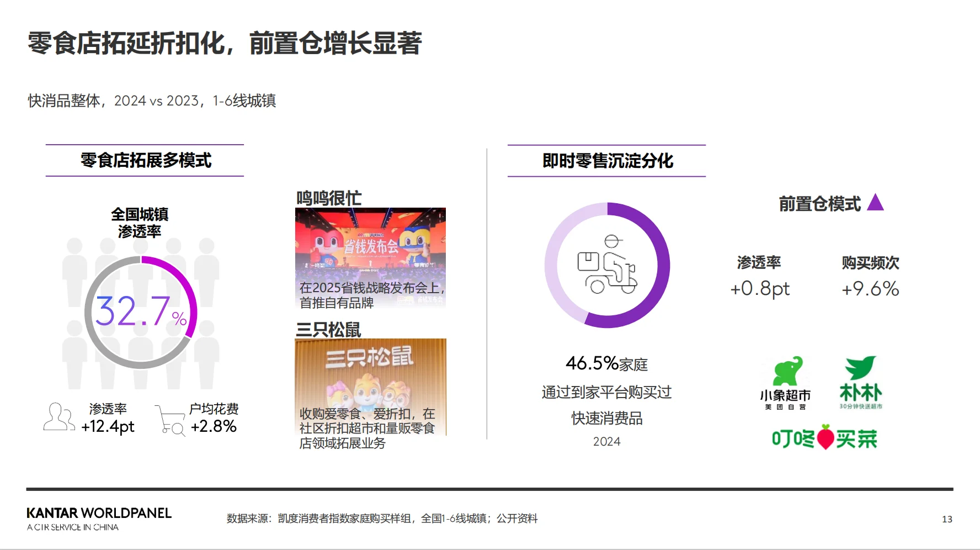
Task: Select the 零食店拓展多模式 section header
Action: click(x=145, y=161)
